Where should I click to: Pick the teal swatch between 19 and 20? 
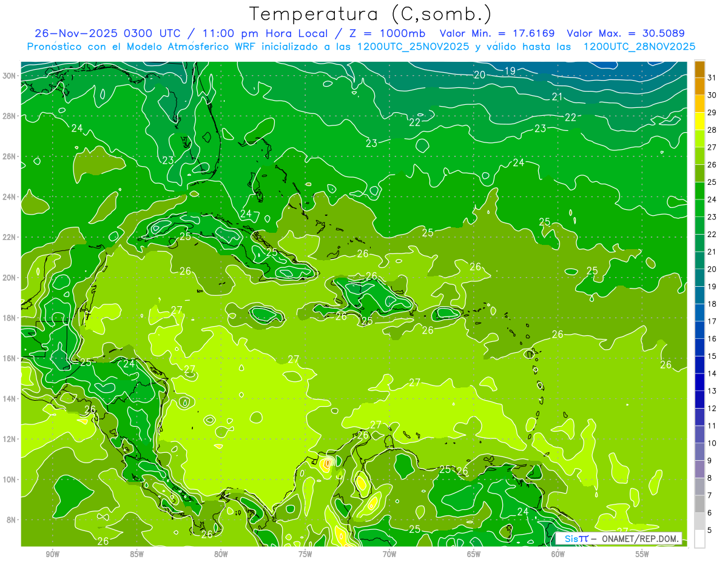pyautogui.click(x=699, y=278)
